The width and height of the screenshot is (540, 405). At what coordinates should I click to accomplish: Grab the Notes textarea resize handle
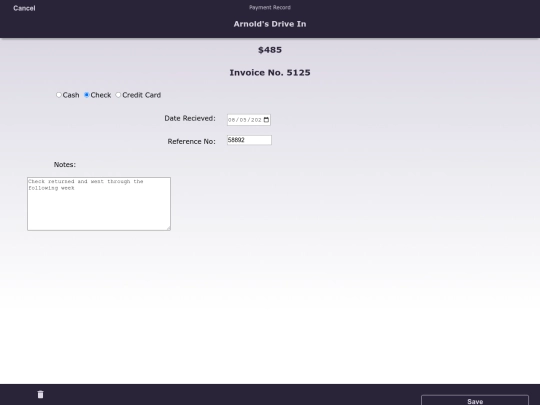click(168, 228)
